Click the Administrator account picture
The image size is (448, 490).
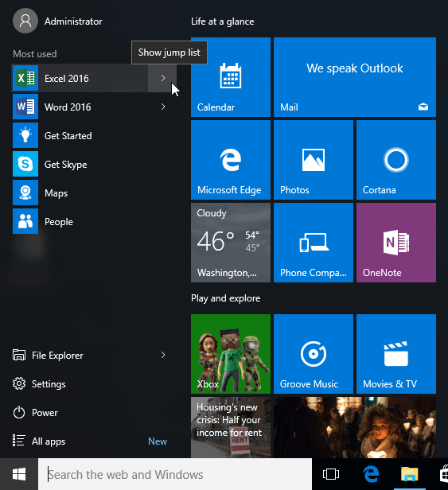(25, 21)
